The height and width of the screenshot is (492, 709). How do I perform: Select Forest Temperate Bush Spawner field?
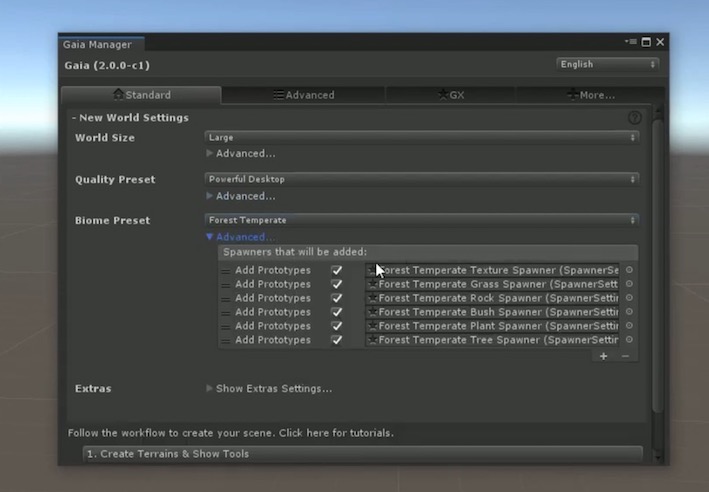click(x=492, y=312)
